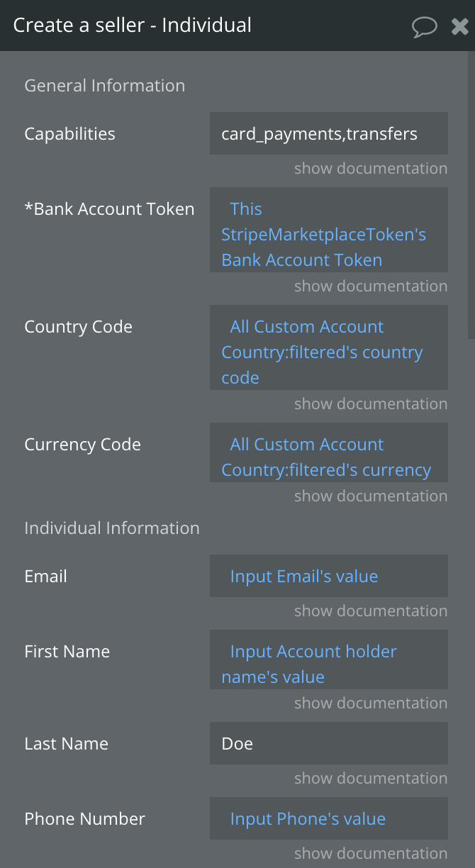Click the panel's vertical scrollbar thumb
This screenshot has height=868, width=475.
coord(471,195)
